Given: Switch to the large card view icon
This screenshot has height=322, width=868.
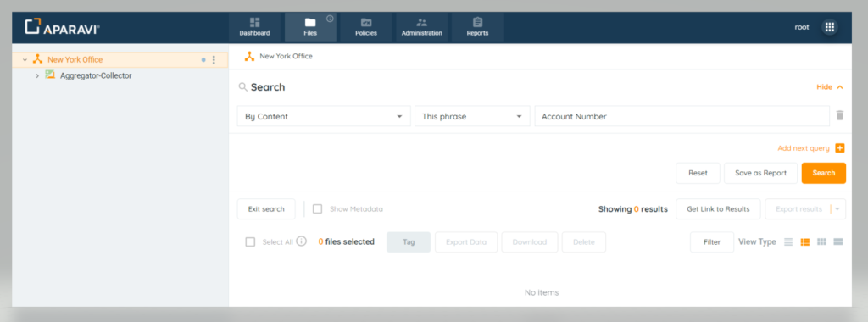Looking at the screenshot, I should pyautogui.click(x=838, y=241).
